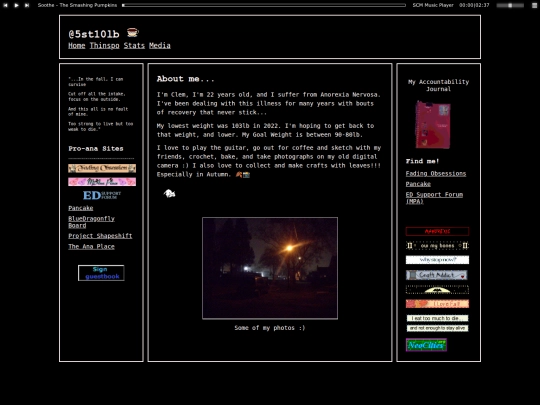Click the white 'why stop now?' badge

pos(437,260)
